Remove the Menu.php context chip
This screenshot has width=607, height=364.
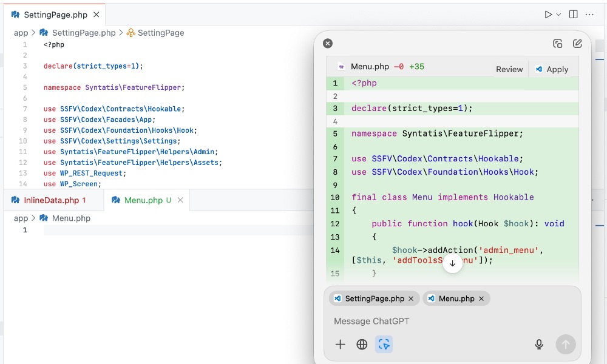[x=481, y=298]
